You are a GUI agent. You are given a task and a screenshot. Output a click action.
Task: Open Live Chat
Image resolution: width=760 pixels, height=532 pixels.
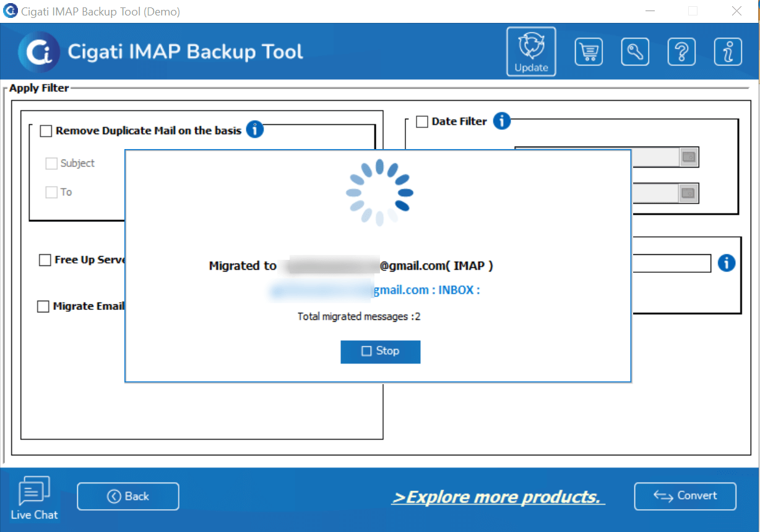tap(34, 498)
